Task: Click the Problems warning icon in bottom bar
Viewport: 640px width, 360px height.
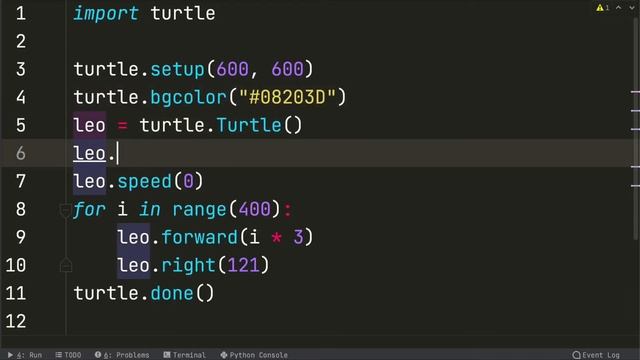Action: [98, 355]
